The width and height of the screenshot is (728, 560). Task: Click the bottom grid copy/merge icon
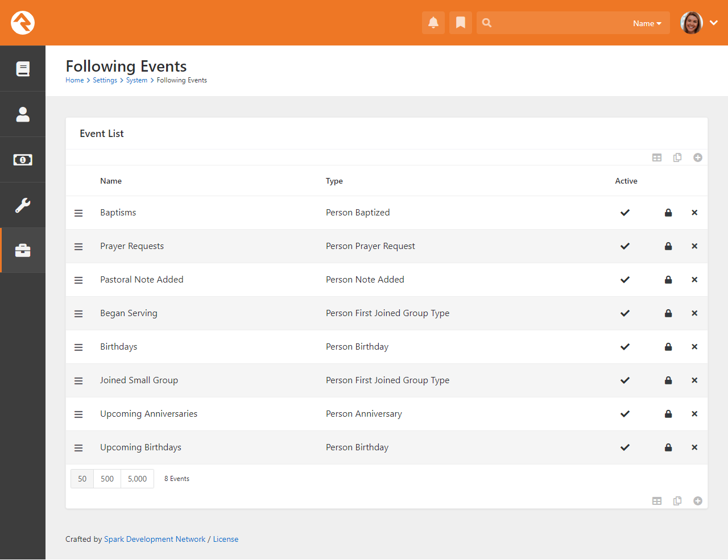tap(677, 501)
